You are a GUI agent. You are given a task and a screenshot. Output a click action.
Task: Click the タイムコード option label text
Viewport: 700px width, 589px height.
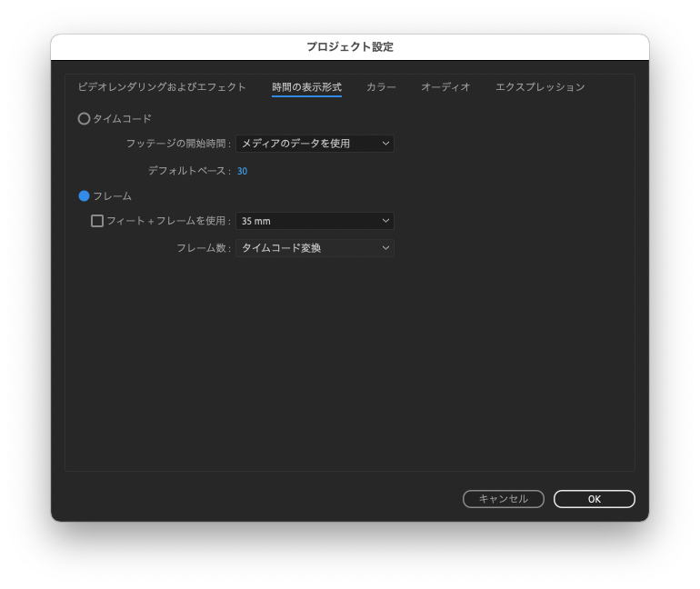point(122,119)
